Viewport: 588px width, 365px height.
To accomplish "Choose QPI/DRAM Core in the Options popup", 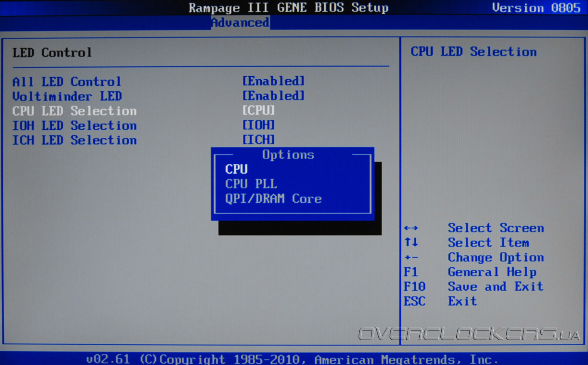I will 273,199.
